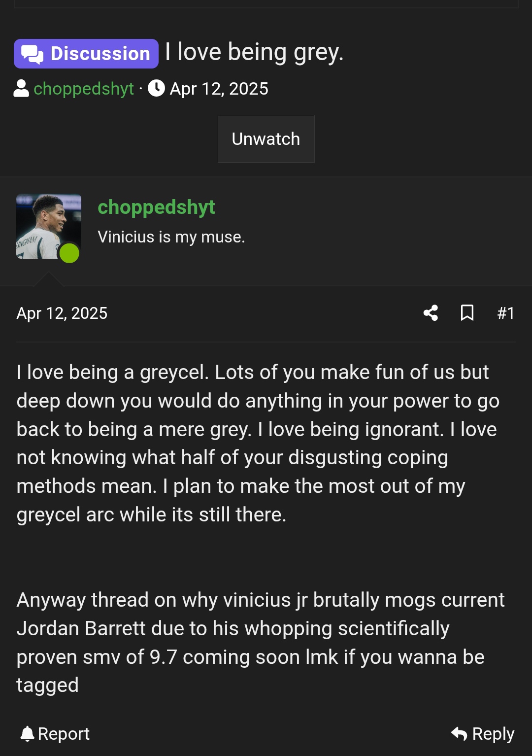This screenshot has height=756, width=532.
Task: Bookmark this post with the bookmark icon
Action: point(467,313)
